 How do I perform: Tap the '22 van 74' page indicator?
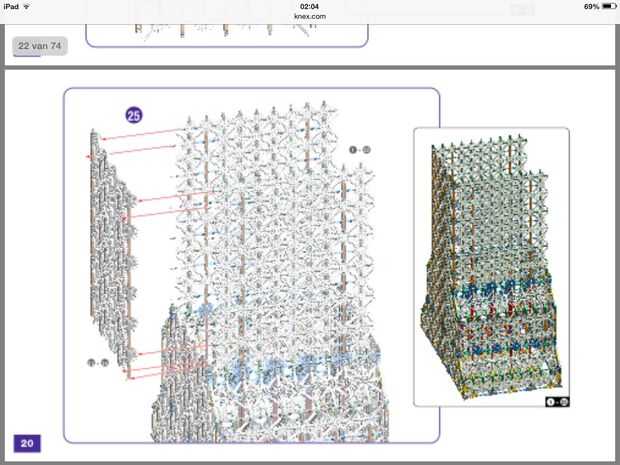click(40, 46)
